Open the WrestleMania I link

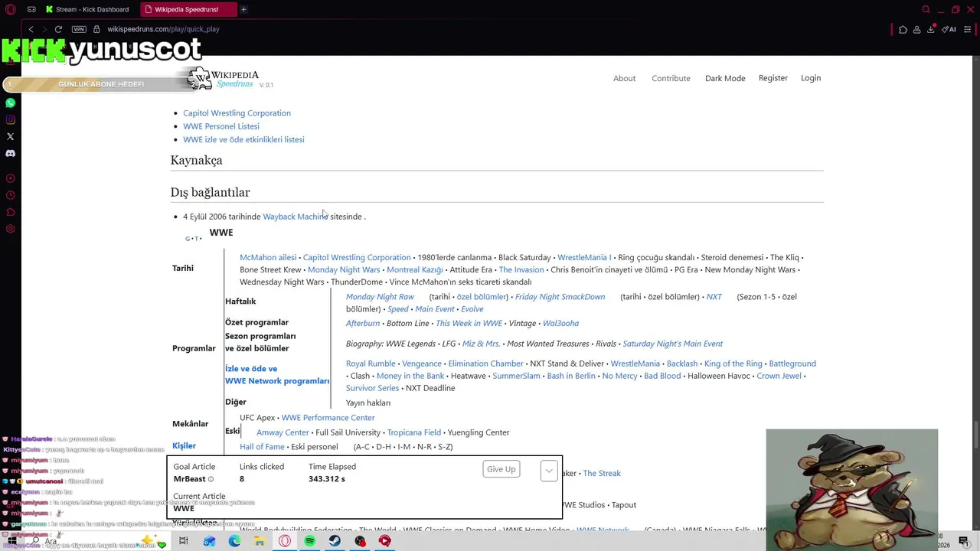[x=584, y=257]
